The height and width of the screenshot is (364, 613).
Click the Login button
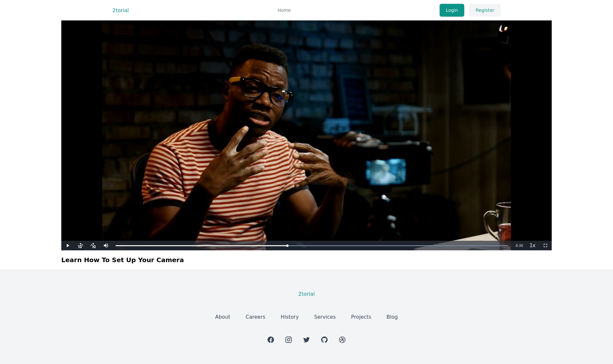point(452,10)
